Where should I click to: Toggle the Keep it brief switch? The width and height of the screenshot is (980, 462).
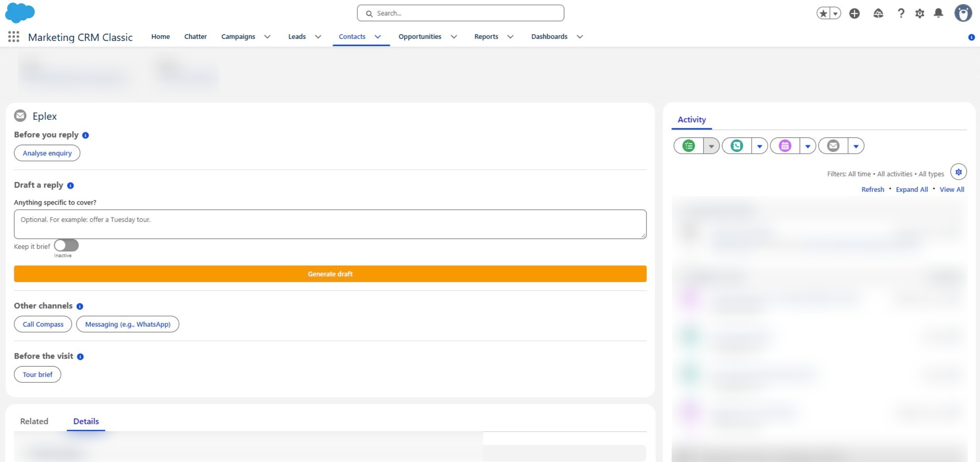(66, 245)
